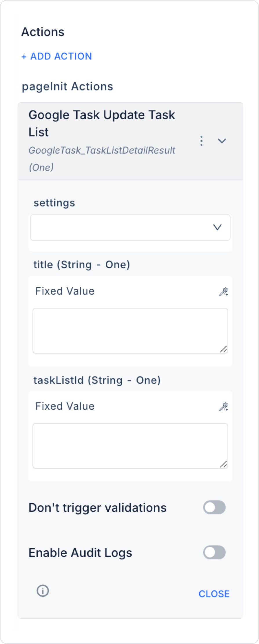
Task: Collapse the Google Task Update Task List panel
Action: tap(222, 141)
